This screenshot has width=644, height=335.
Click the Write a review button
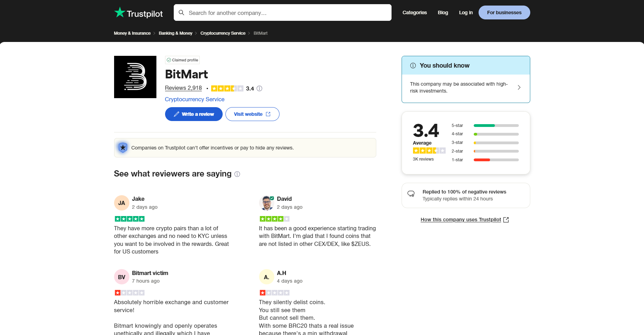point(194,114)
